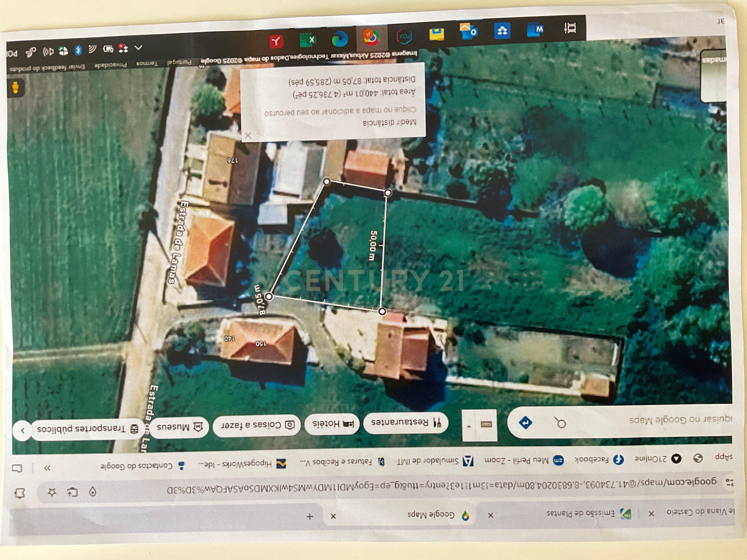This screenshot has width=747, height=560.
Task: Expand hidden bookmarks with double chevron
Action: 47,468
